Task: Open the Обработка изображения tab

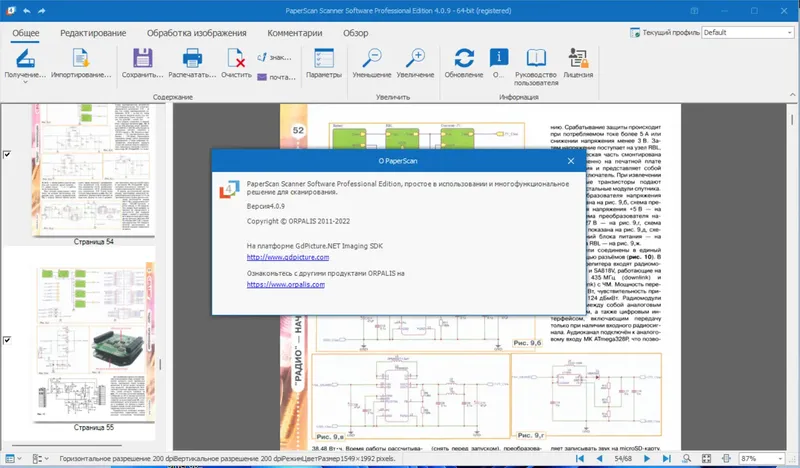Action: click(x=196, y=33)
